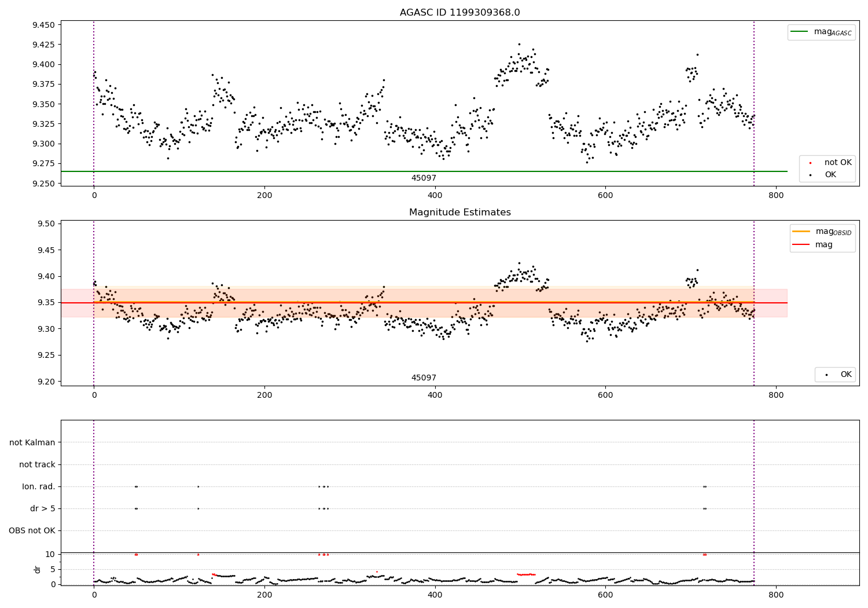Click the '9.350' y-axis tick label
The height and width of the screenshot is (608, 868).
click(43, 104)
